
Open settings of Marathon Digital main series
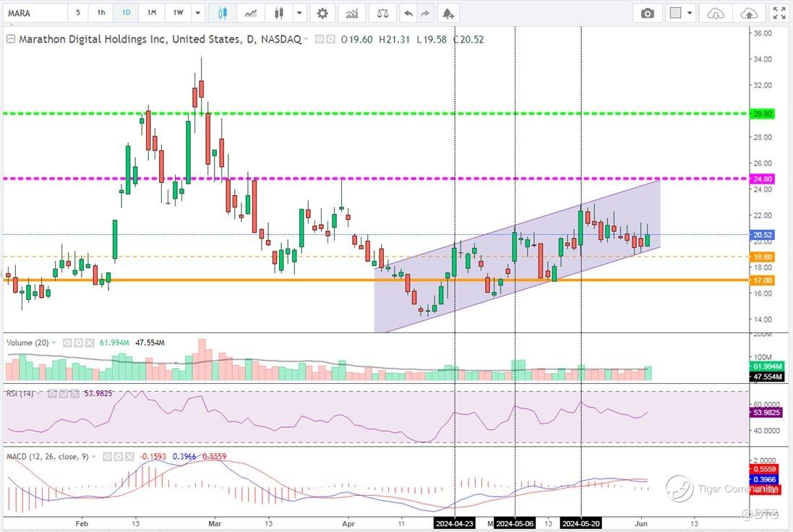[331, 39]
